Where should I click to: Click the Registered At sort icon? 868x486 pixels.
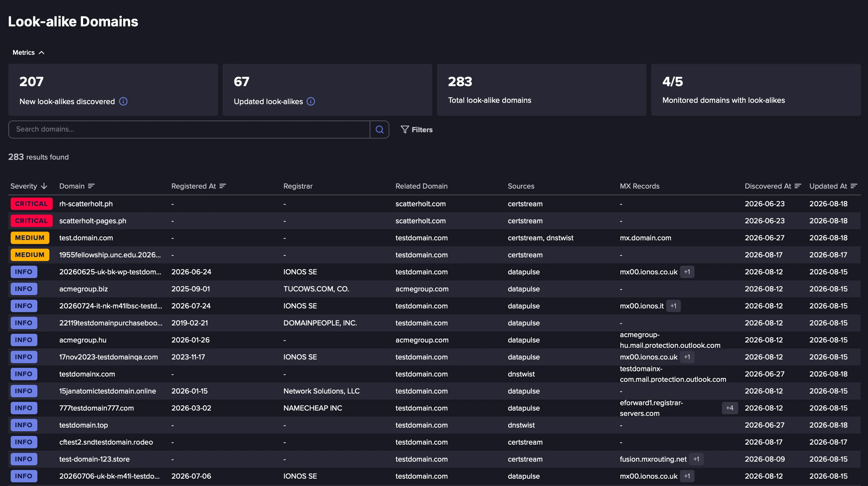(x=223, y=186)
